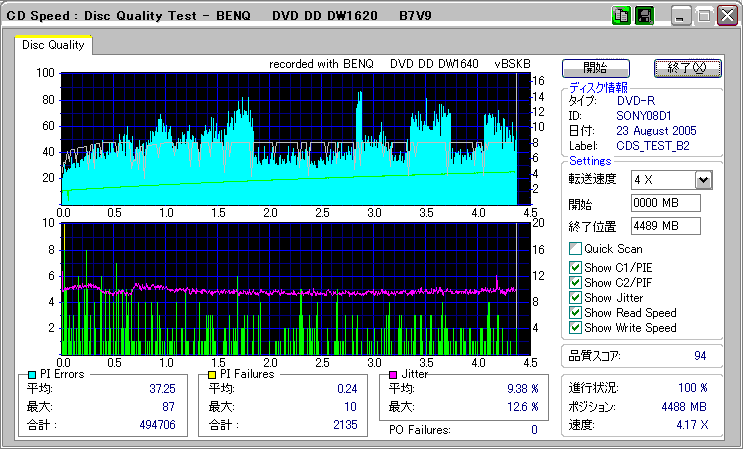Image resolution: width=743 pixels, height=449 pixels.
Task: Disable Show Jitter checkbox
Action: [x=575, y=298]
